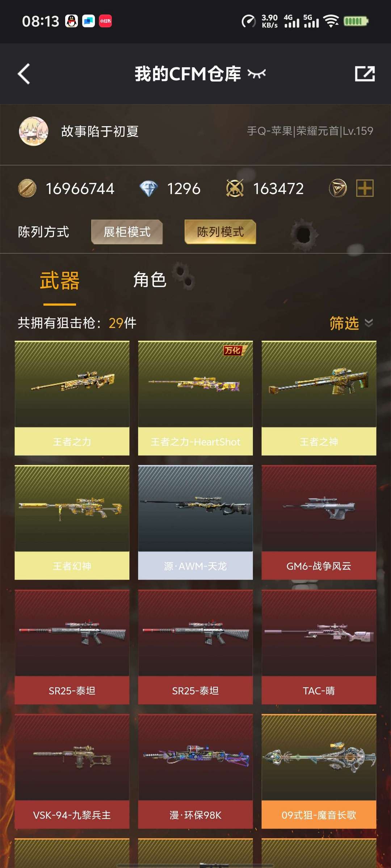The width and height of the screenshot is (391, 868).
Task: Tap the GM6-战争风云 label
Action: point(319,566)
